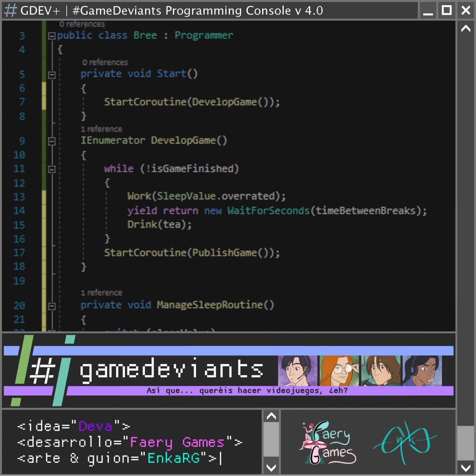Screen dimensions: 476x476
Task: Click the '!isGameFinished' while condition
Action: point(190,169)
